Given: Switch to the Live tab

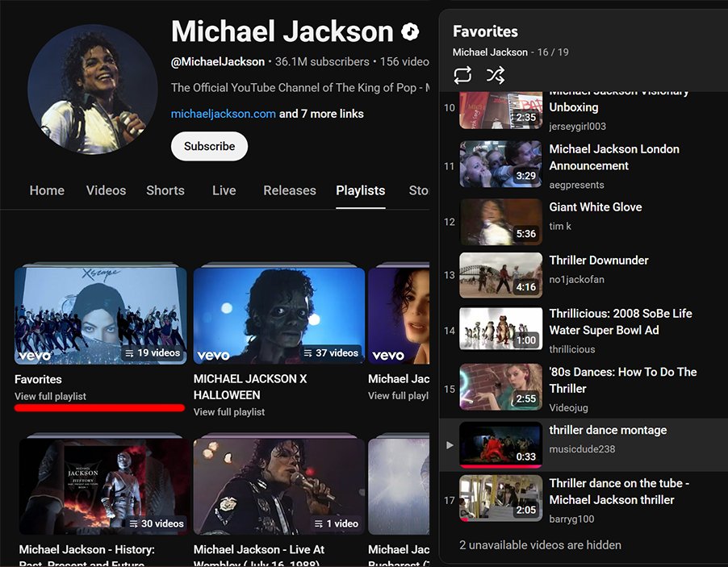Looking at the screenshot, I should (x=224, y=190).
